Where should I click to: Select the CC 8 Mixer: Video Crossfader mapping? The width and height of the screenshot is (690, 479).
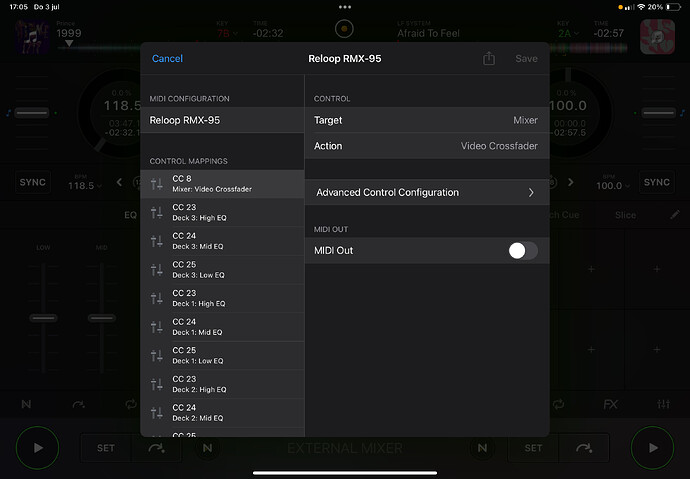pyautogui.click(x=222, y=184)
